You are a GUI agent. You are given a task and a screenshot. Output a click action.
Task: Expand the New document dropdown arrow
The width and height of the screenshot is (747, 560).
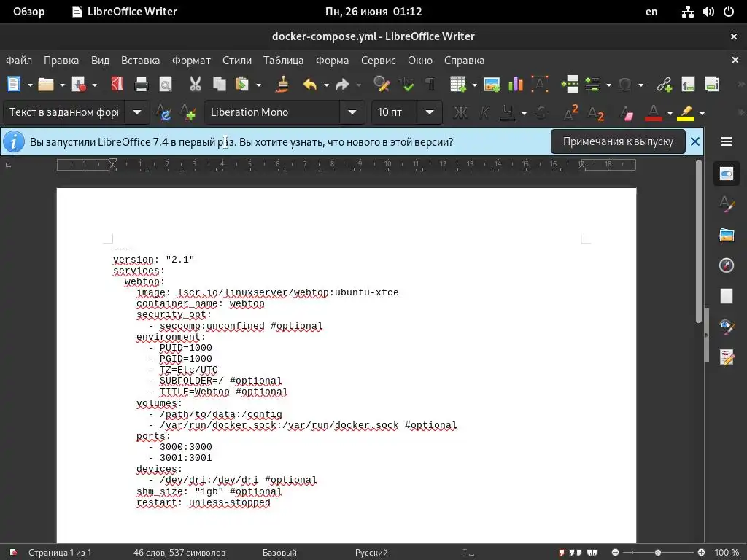point(30,85)
